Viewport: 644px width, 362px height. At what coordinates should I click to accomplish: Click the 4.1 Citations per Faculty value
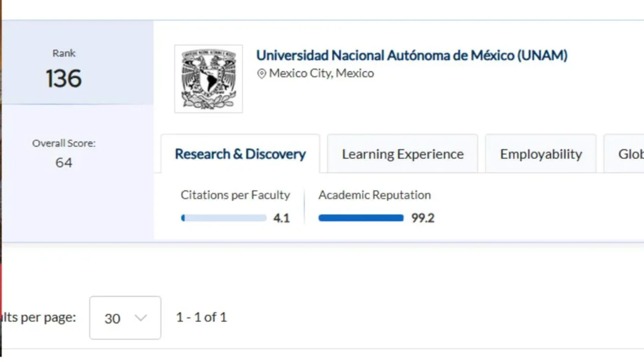pos(281,218)
